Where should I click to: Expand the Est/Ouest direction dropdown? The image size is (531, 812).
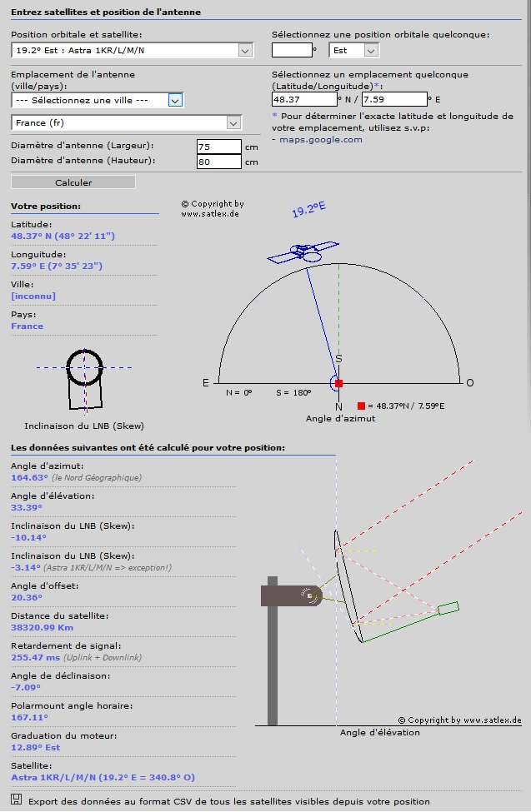(x=353, y=50)
